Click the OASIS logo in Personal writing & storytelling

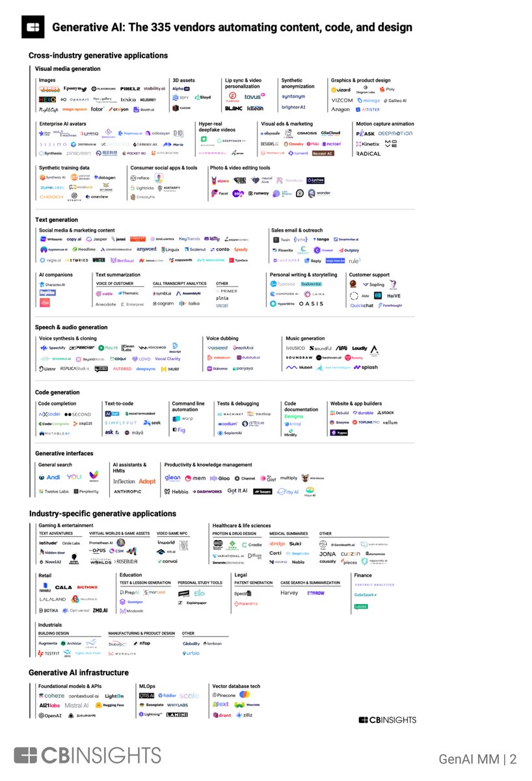(311, 304)
